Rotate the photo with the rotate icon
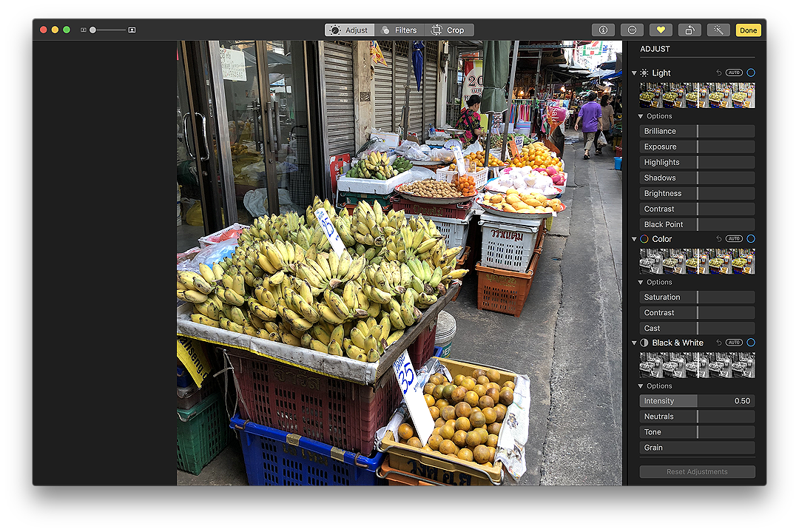 click(x=690, y=30)
